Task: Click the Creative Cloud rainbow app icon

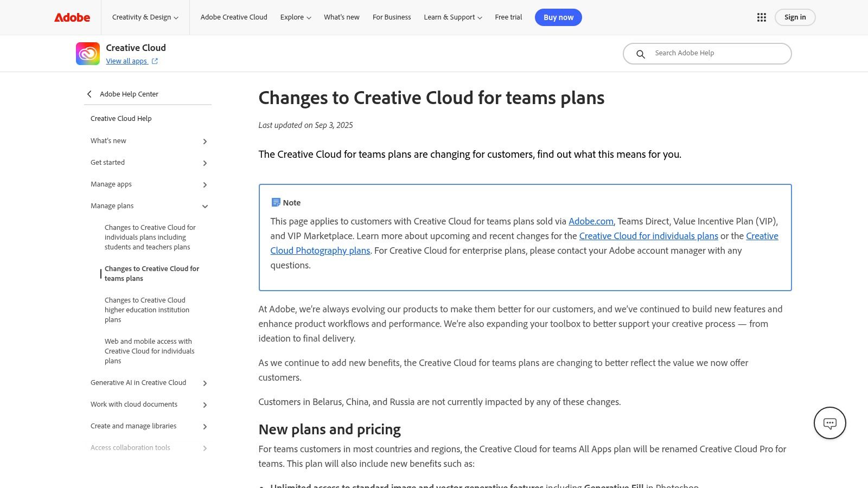Action: (x=88, y=54)
